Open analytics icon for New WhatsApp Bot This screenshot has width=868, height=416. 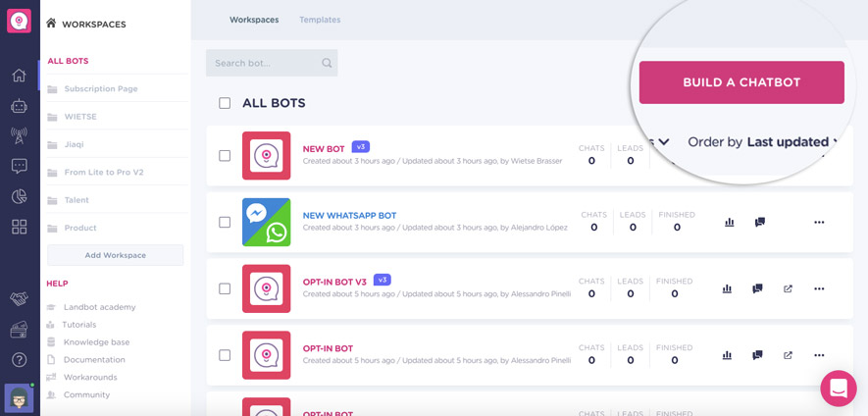point(729,222)
